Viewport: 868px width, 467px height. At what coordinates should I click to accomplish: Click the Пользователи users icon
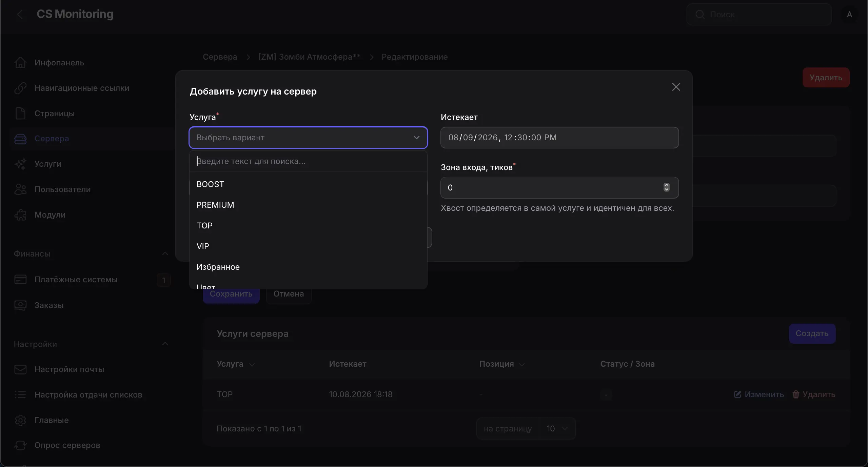tap(20, 189)
